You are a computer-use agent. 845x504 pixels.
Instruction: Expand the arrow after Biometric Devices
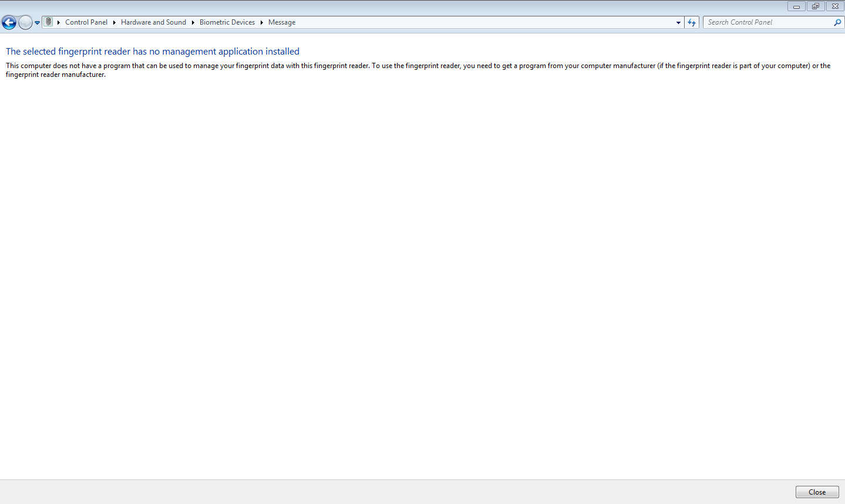pyautogui.click(x=261, y=22)
